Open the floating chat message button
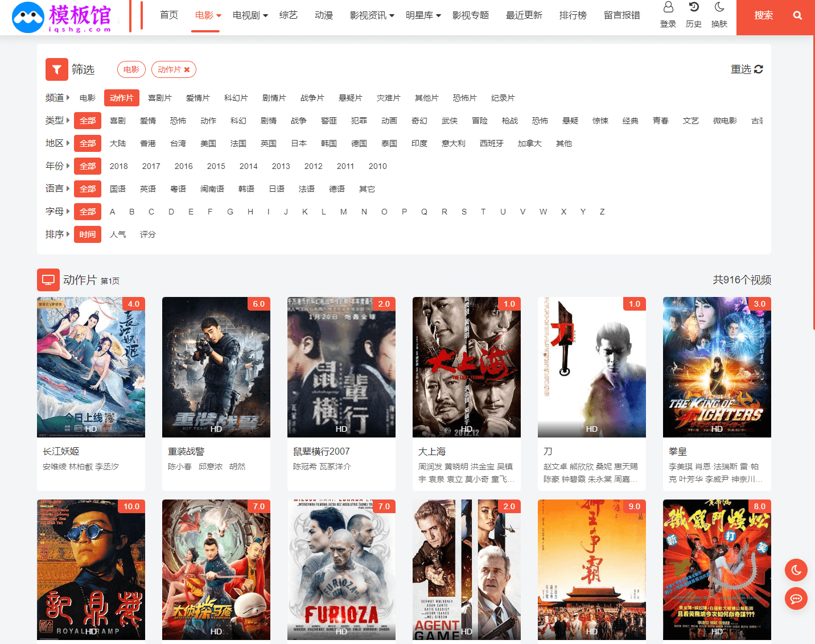Screen dimensions: 815x644 click(796, 598)
